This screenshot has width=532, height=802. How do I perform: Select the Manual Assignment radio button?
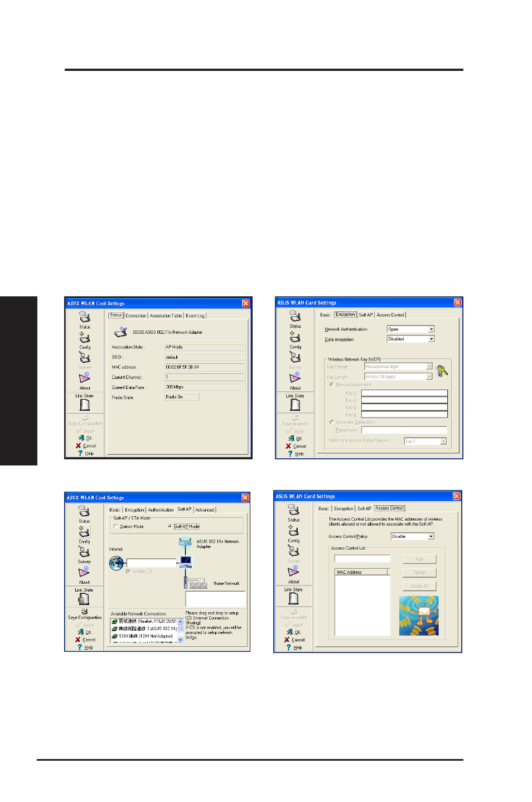(332, 385)
